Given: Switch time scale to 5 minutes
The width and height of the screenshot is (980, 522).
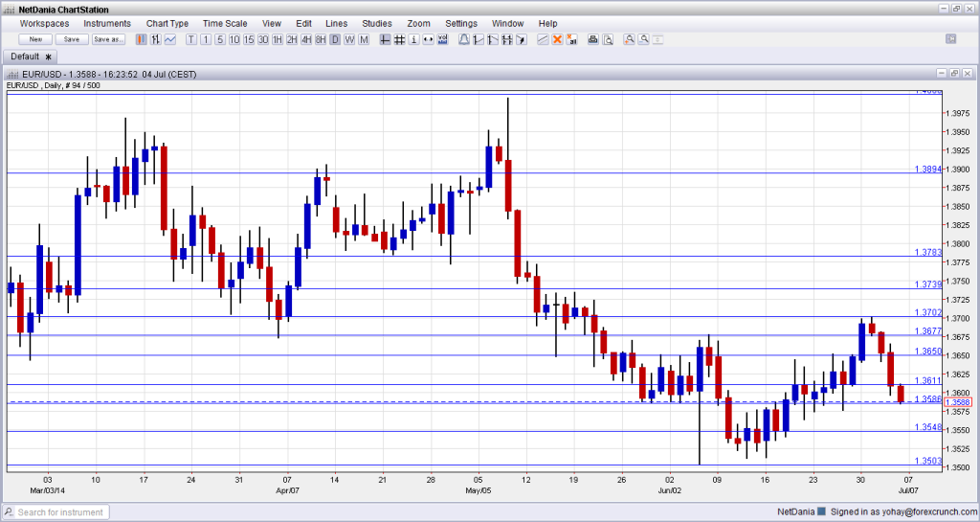Looking at the screenshot, I should [x=220, y=39].
